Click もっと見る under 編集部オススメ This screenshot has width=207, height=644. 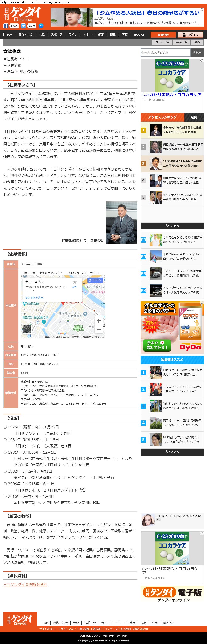[172, 452]
